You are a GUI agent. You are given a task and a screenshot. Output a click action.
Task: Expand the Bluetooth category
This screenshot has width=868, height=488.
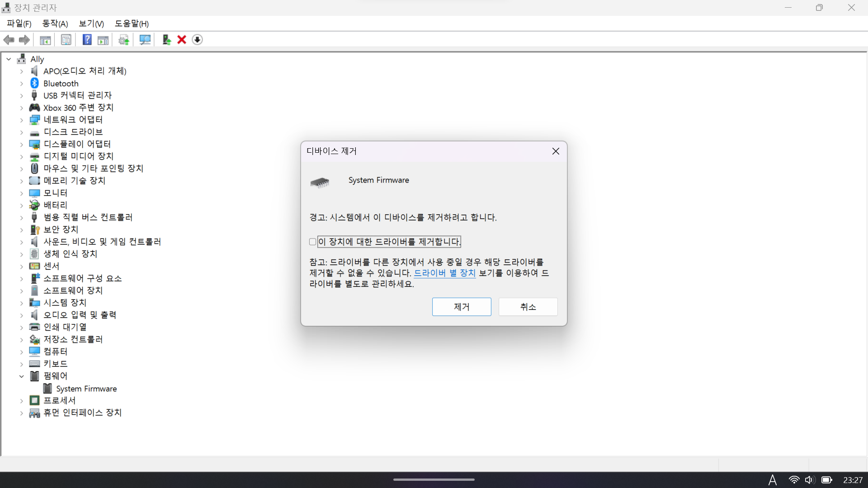[21, 84]
